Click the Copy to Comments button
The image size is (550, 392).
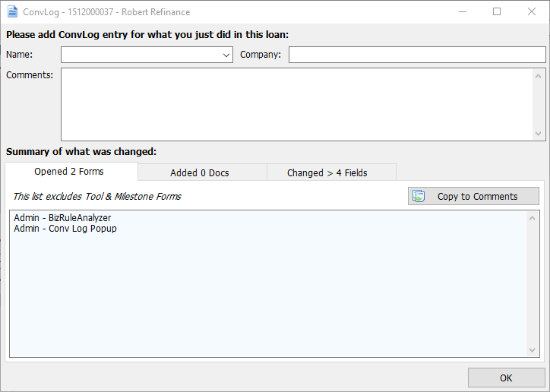[473, 196]
